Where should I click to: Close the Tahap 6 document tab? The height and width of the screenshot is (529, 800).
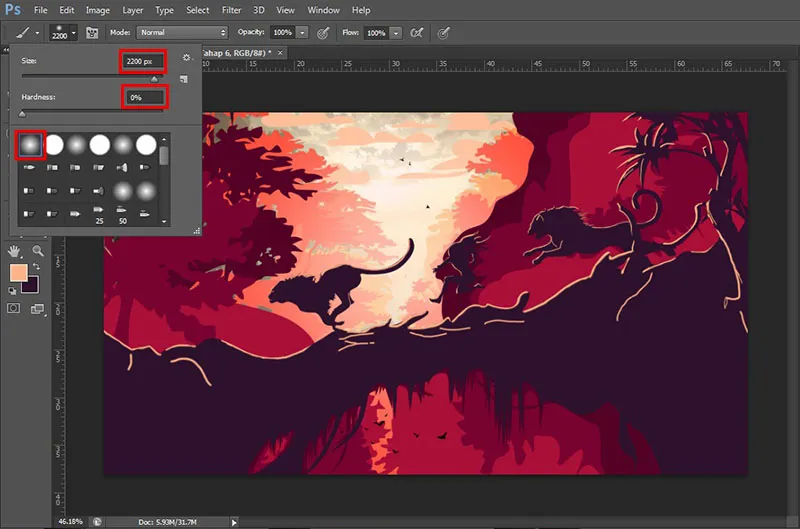tap(280, 52)
